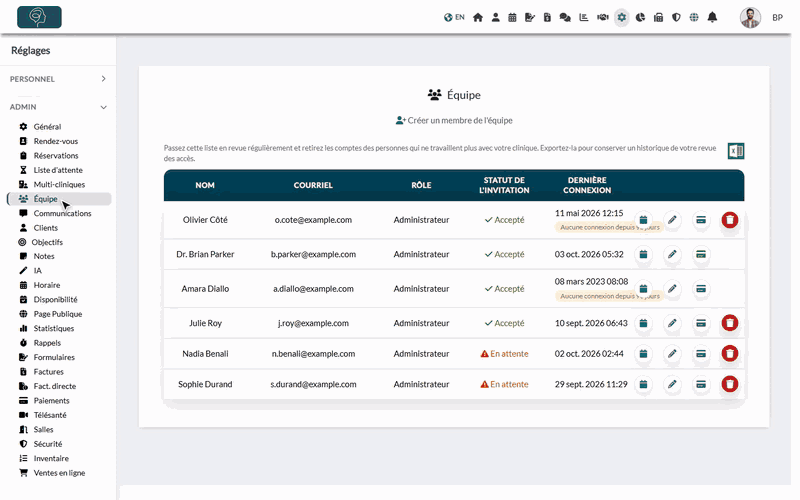Open chat bubbles icon in top bar
This screenshot has height=500, width=800.
coord(565,17)
